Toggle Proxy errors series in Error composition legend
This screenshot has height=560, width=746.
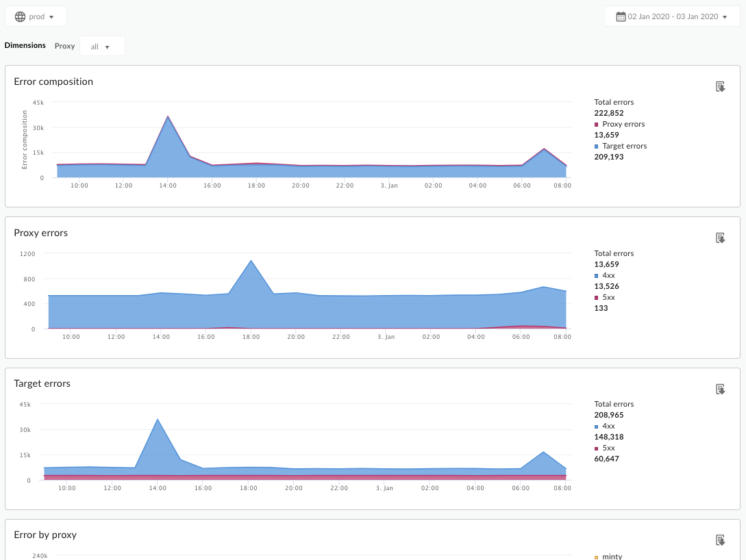(x=623, y=124)
